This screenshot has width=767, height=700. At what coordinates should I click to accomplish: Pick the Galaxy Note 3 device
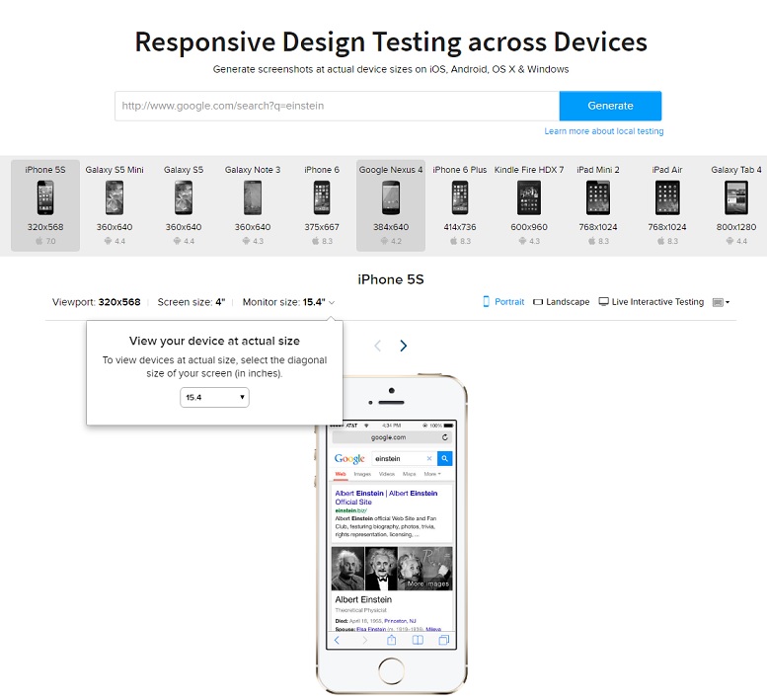(253, 205)
